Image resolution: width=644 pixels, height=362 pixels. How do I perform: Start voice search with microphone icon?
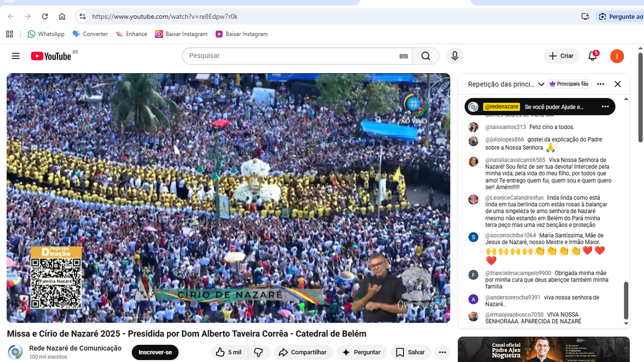pos(455,56)
